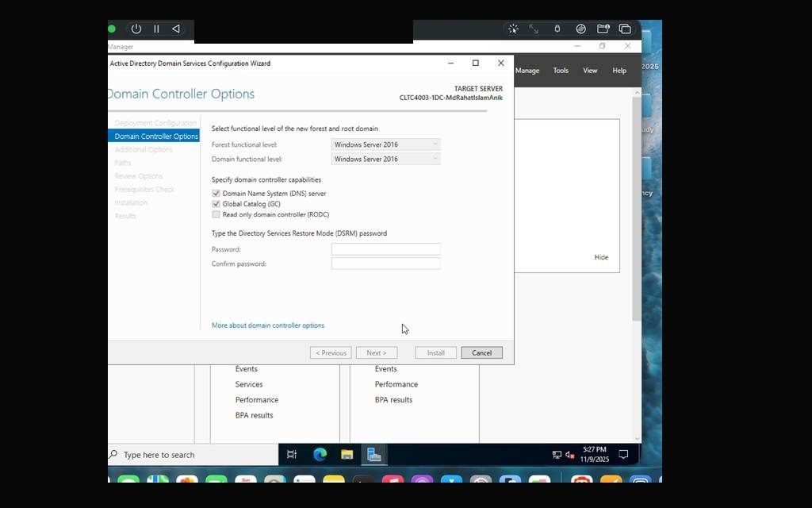Select Results wizard step
Screen dimensions: 812x508
pyautogui.click(x=124, y=216)
